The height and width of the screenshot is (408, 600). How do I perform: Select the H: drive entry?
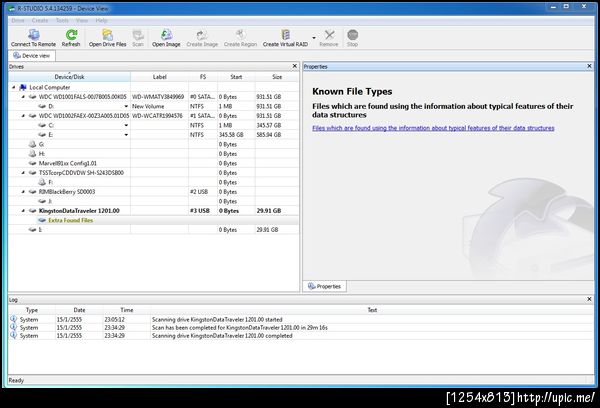153,154
